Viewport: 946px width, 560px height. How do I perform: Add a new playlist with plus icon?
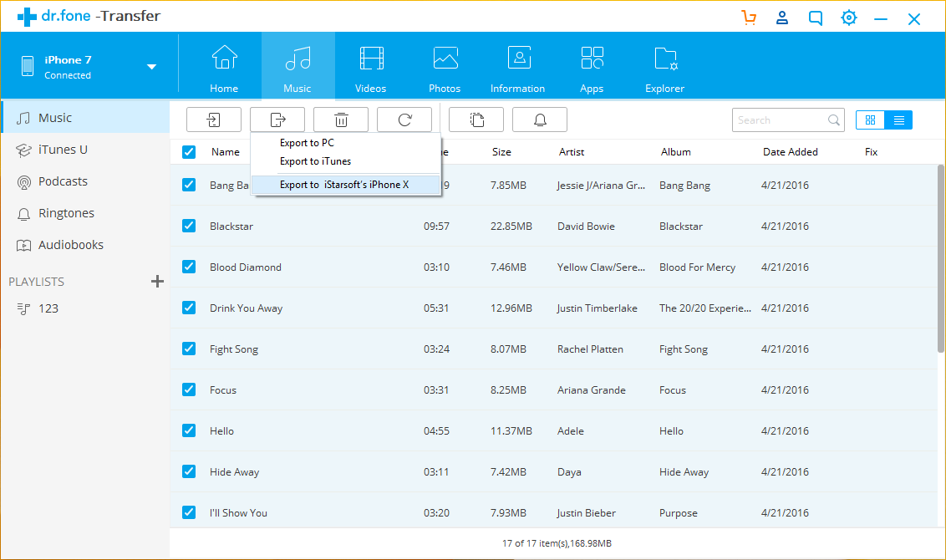pyautogui.click(x=157, y=281)
